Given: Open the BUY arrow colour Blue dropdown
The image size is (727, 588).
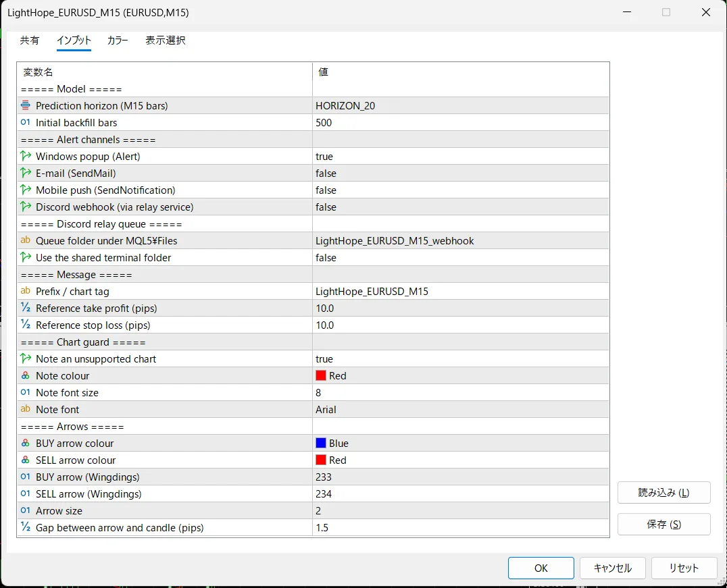Looking at the screenshot, I should [460, 443].
